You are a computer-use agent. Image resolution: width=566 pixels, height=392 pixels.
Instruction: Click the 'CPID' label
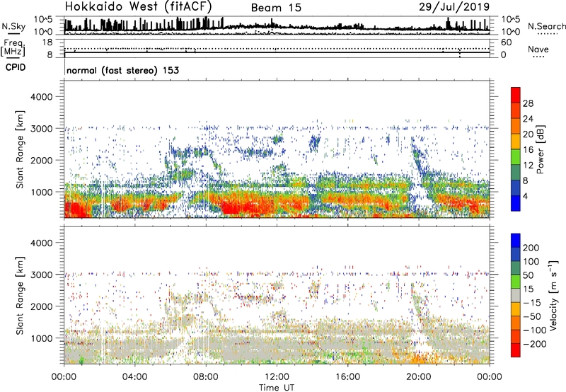(x=16, y=67)
